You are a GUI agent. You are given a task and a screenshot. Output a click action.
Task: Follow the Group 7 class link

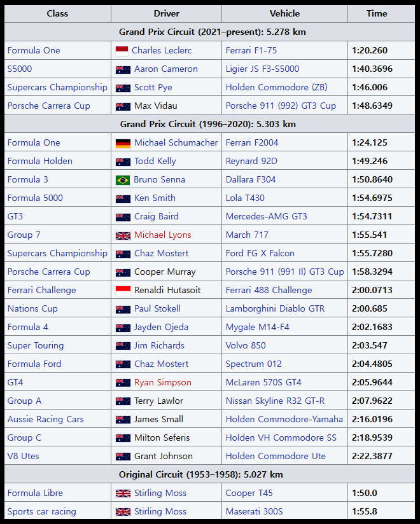click(24, 235)
